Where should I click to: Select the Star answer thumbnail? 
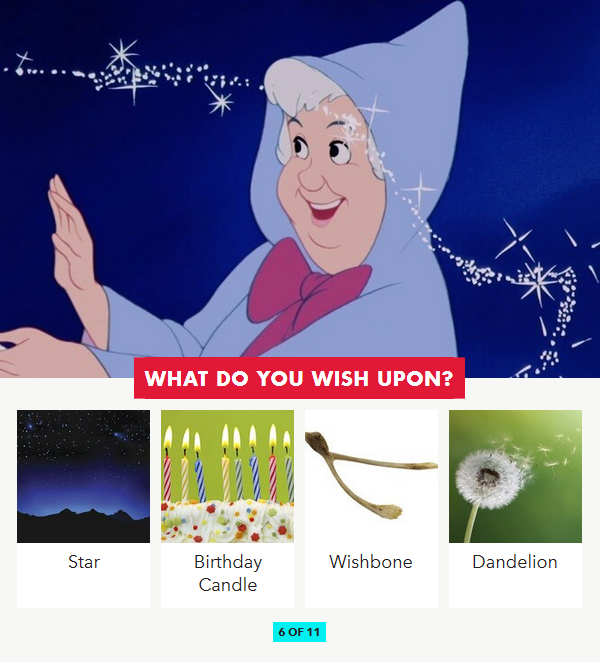[83, 476]
